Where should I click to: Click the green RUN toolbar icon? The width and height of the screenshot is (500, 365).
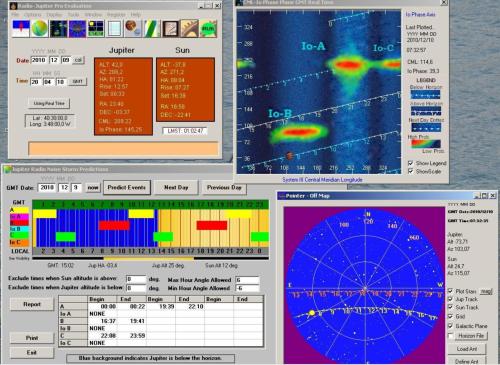pyautogui.click(x=208, y=28)
